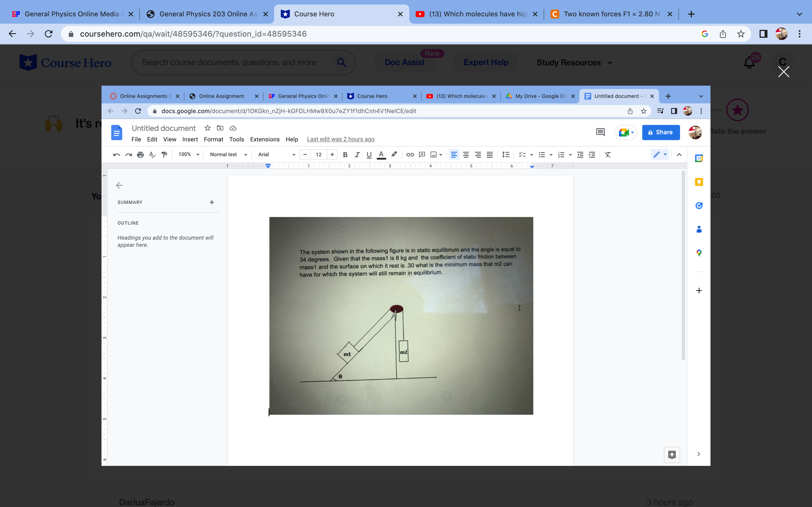This screenshot has width=812, height=507.
Task: Click the Undo icon in Docs toolbar
Action: pyautogui.click(x=116, y=155)
